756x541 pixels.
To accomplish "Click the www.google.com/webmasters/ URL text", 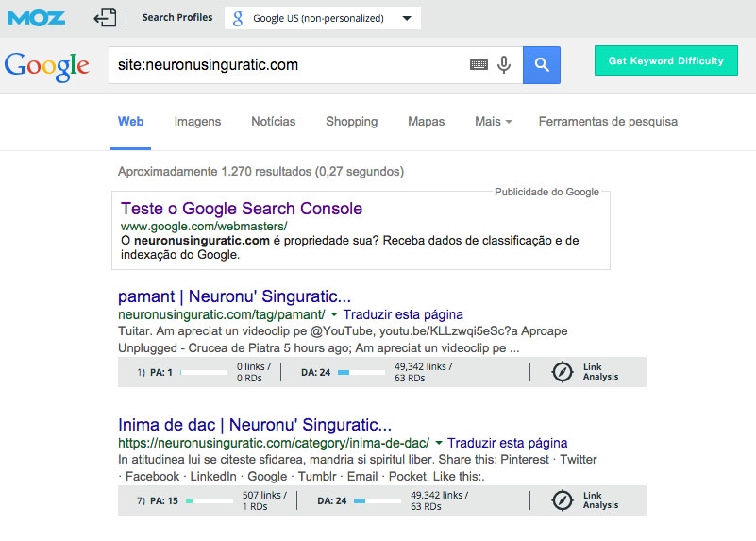I will coord(204,227).
